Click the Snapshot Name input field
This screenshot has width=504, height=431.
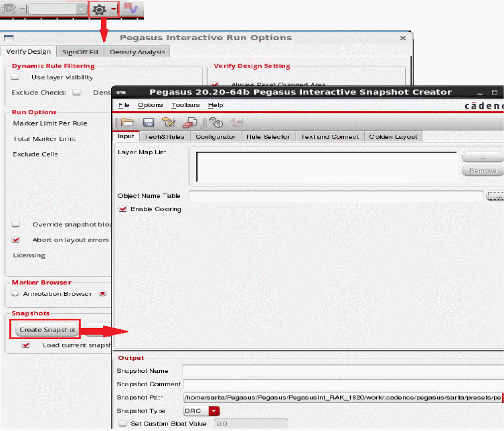point(343,370)
